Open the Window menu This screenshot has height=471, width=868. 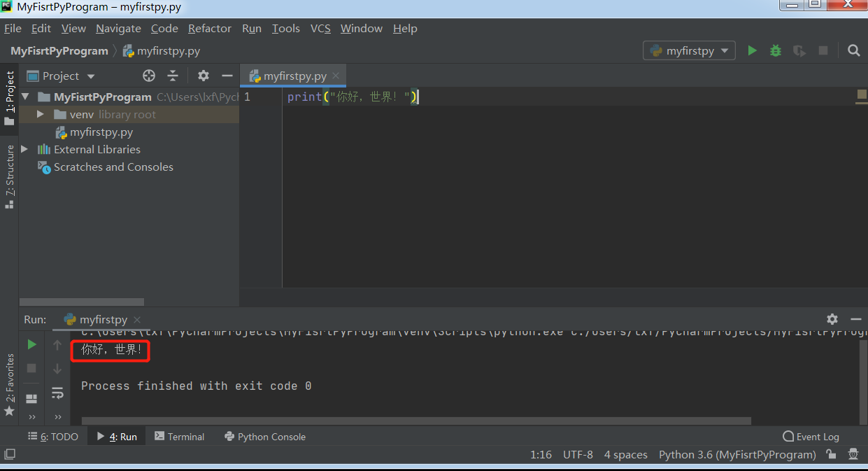tap(362, 29)
